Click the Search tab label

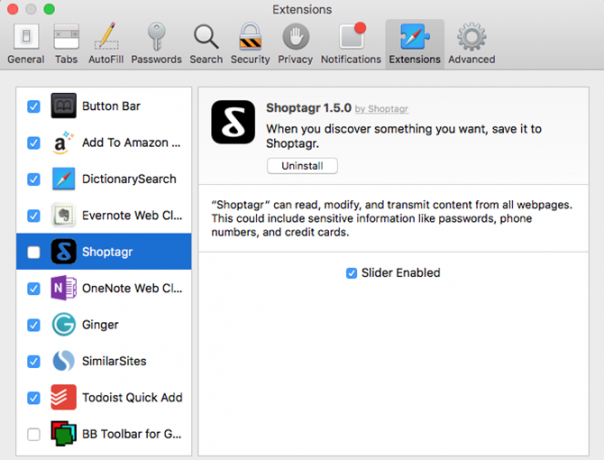coord(206,59)
